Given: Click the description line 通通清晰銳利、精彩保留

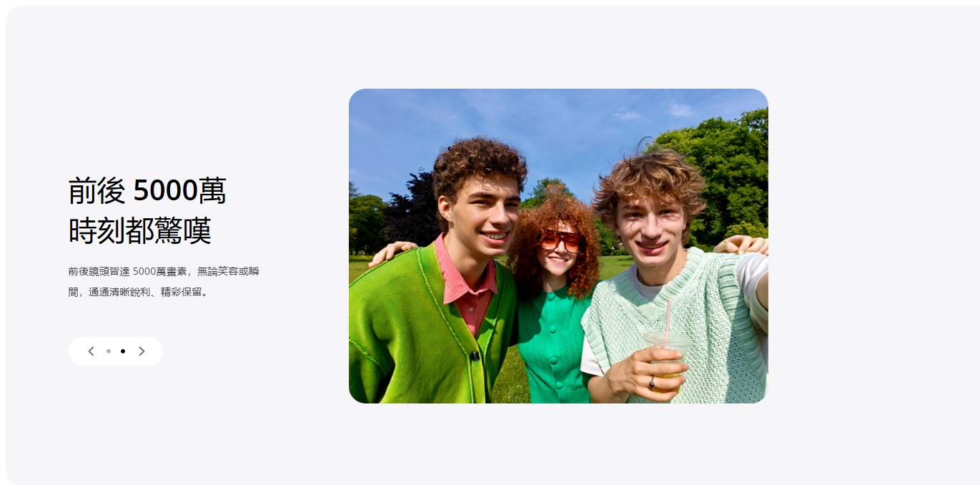Looking at the screenshot, I should pos(148,293).
